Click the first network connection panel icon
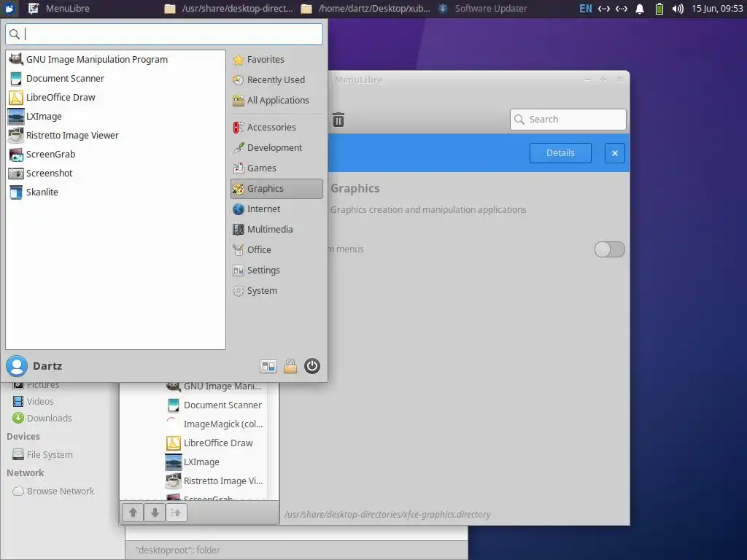 tap(603, 9)
